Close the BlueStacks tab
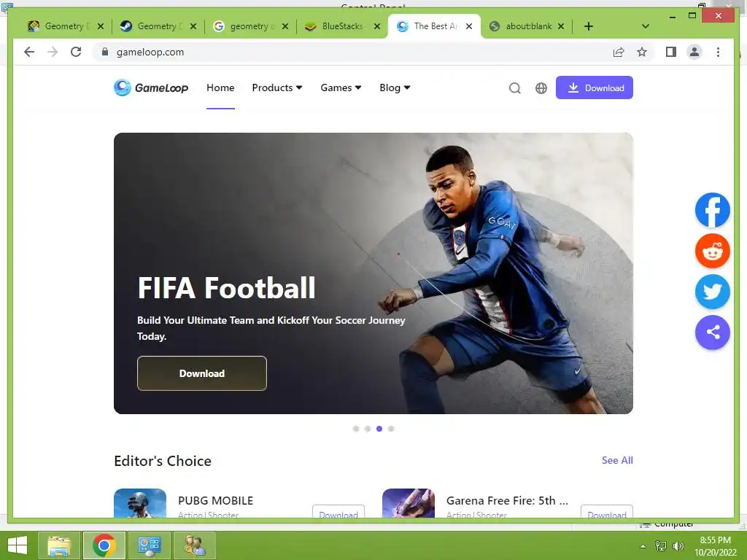Screen dimensions: 747x560 (377, 26)
